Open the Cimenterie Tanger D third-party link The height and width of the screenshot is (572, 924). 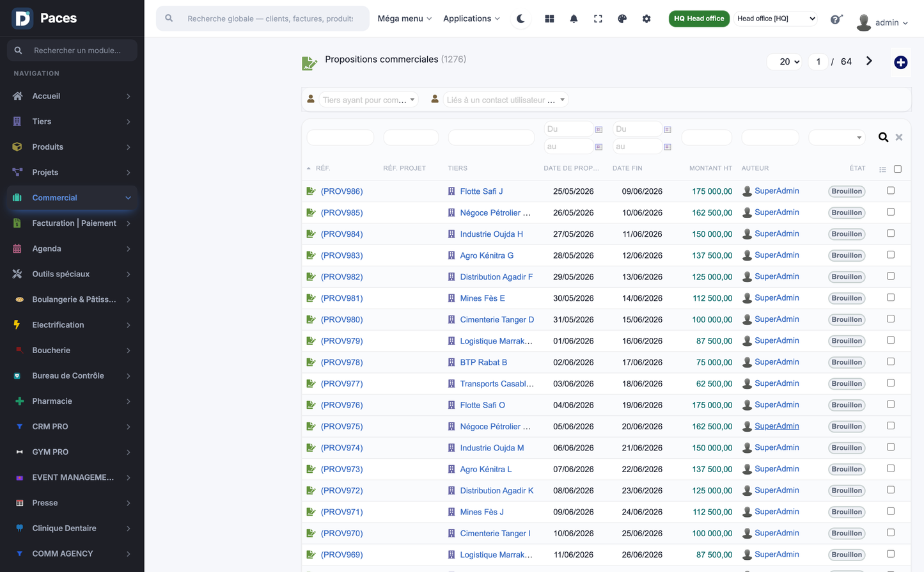click(497, 319)
